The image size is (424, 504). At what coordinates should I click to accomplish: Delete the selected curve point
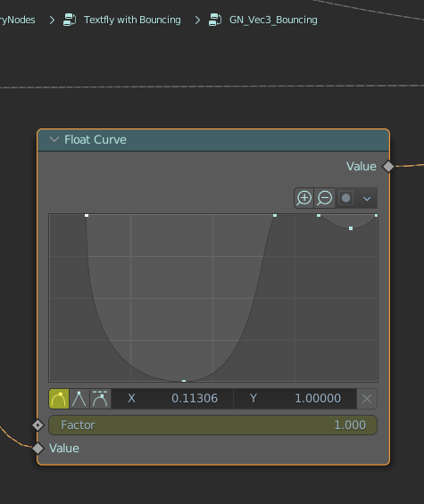pyautogui.click(x=367, y=399)
